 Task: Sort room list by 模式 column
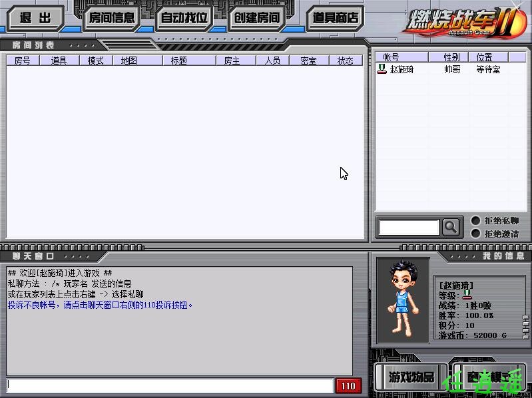pos(96,61)
